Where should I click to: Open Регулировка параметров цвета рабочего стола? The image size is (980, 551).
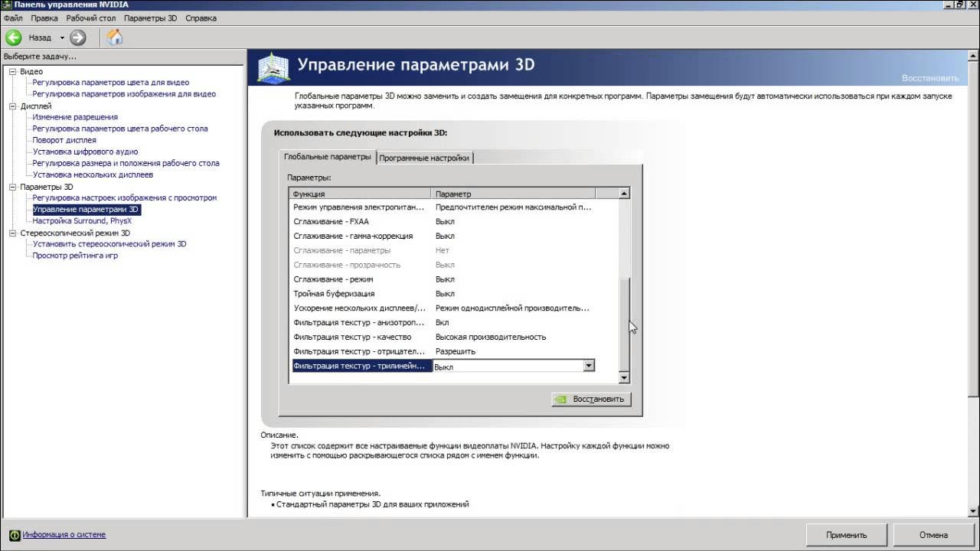point(119,129)
